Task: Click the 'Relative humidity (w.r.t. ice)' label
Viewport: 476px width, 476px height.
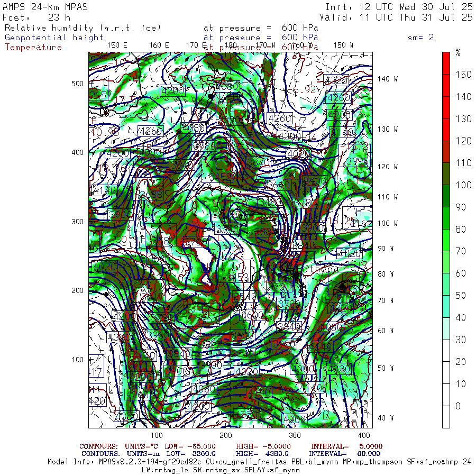Action: pos(83,28)
